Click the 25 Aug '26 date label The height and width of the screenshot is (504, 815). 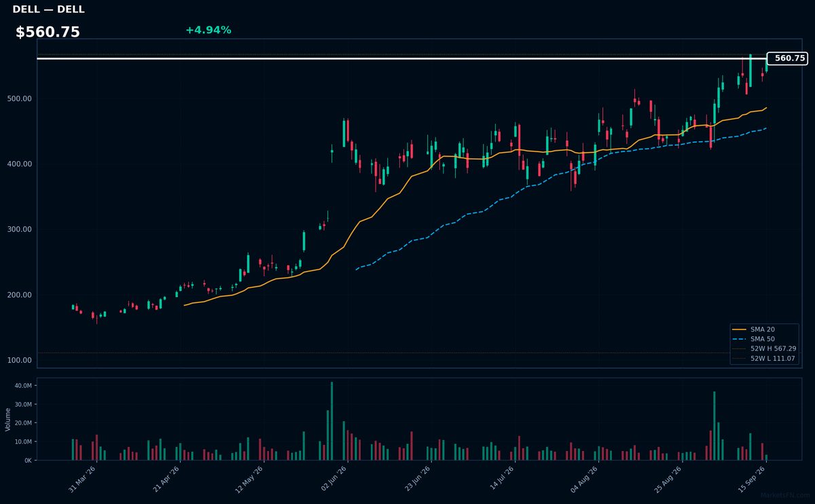click(669, 480)
